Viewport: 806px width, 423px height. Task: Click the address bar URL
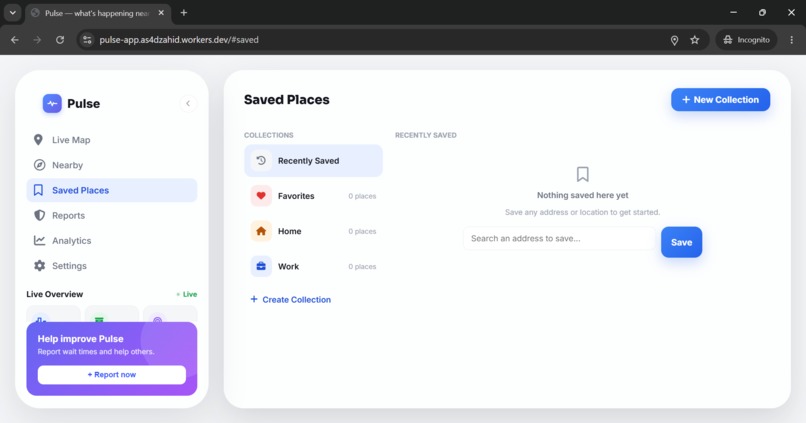pos(179,40)
